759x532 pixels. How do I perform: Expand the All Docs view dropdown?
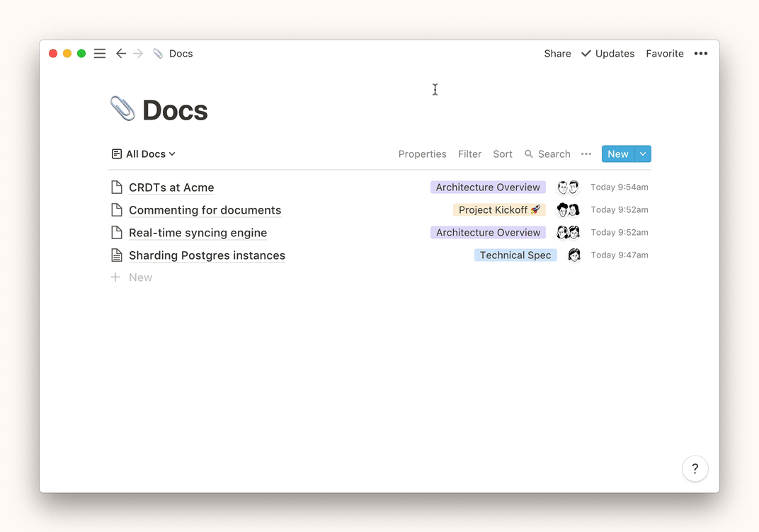pyautogui.click(x=144, y=154)
